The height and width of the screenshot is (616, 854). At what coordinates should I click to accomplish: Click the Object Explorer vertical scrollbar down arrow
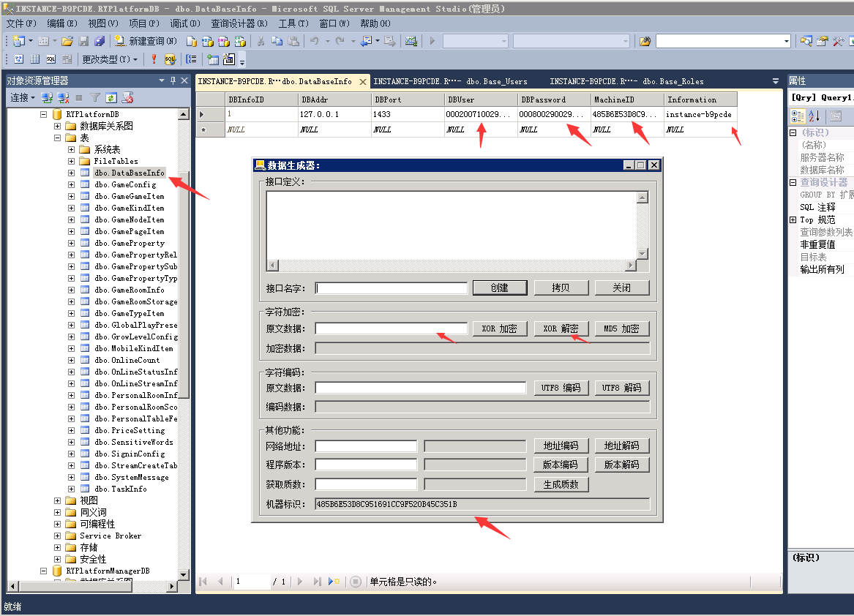[183, 574]
